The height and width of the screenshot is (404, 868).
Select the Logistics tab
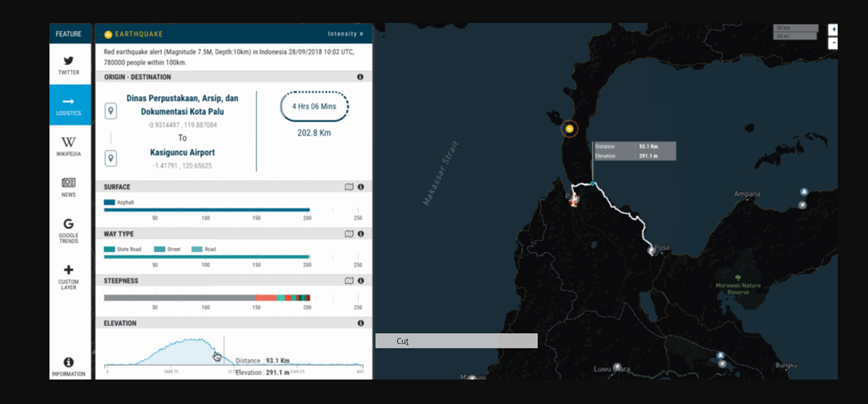(x=70, y=106)
